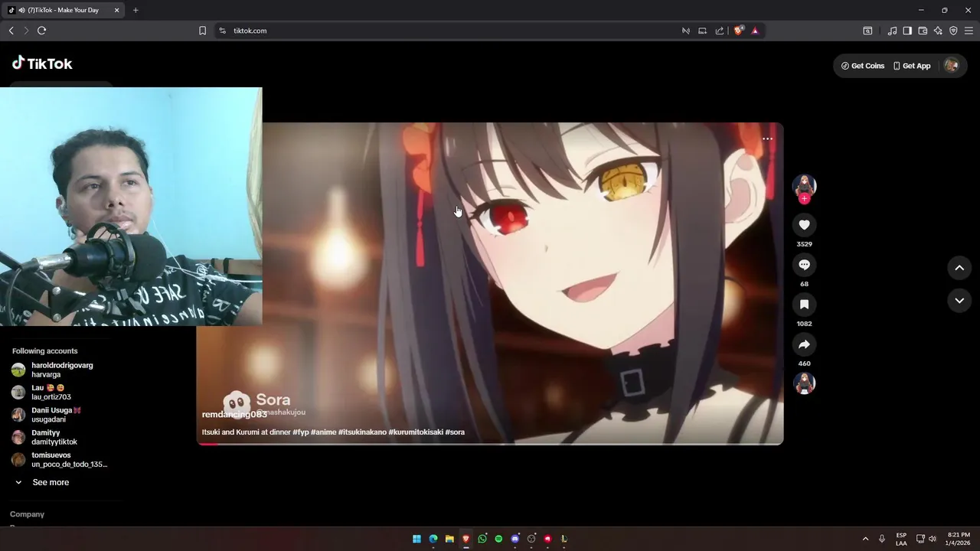Open the #sora hashtag

click(455, 432)
